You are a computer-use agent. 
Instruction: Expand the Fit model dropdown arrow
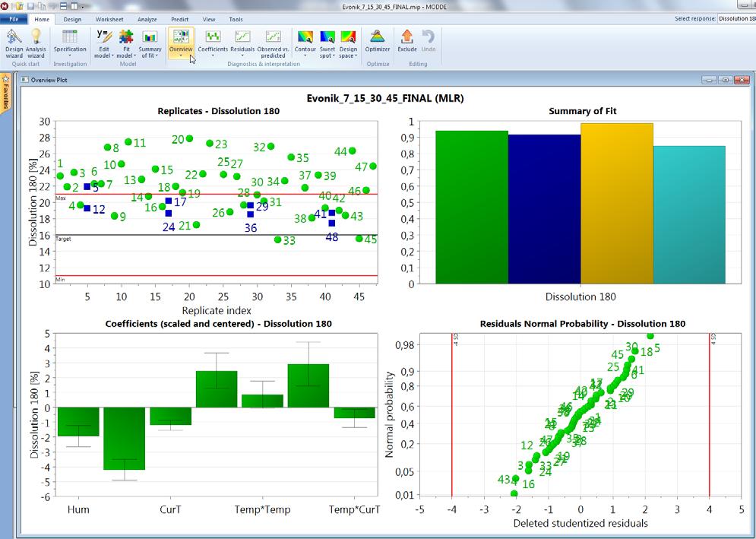tap(134, 55)
